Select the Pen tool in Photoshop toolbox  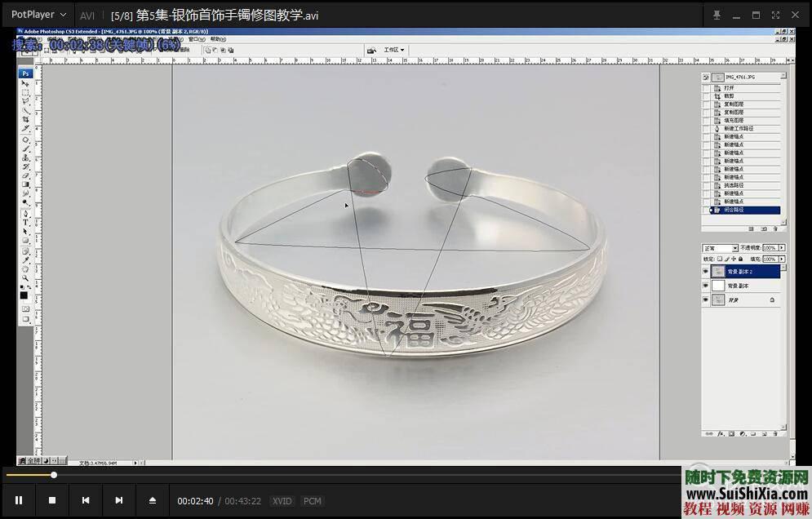tap(25, 212)
